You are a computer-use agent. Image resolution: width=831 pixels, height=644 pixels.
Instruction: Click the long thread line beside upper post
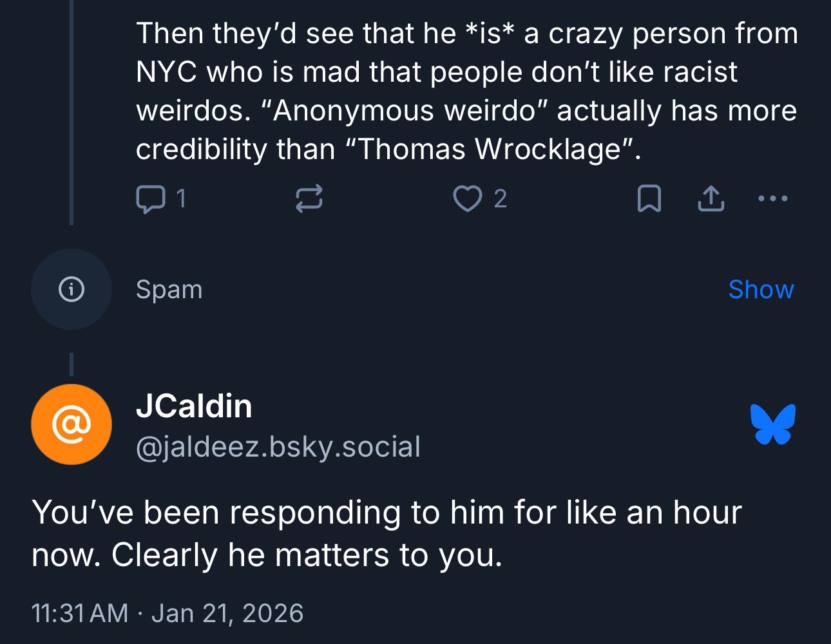(72, 113)
